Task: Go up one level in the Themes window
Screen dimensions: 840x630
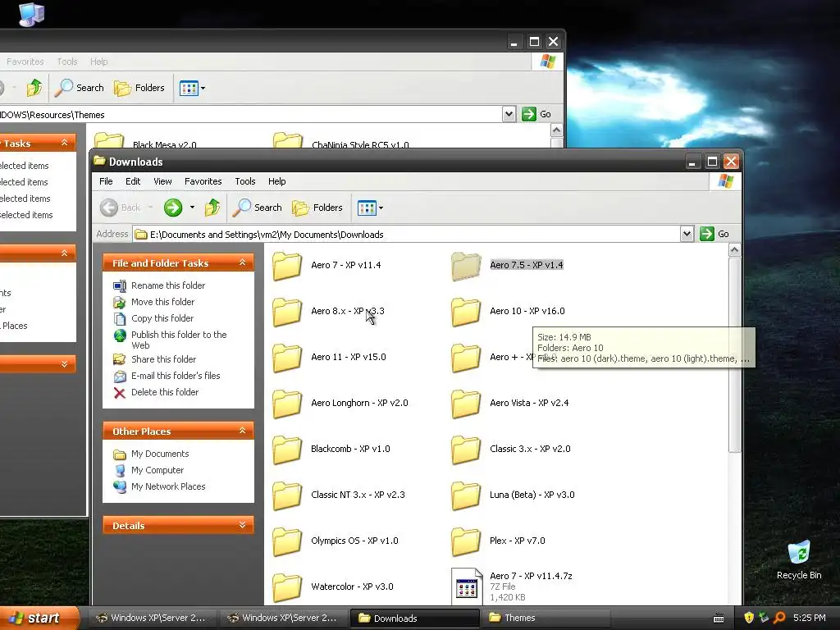Action: click(34, 88)
